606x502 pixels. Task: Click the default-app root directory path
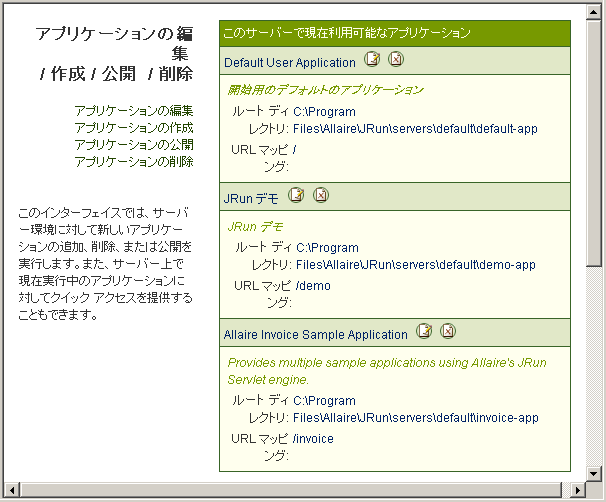[415, 120]
